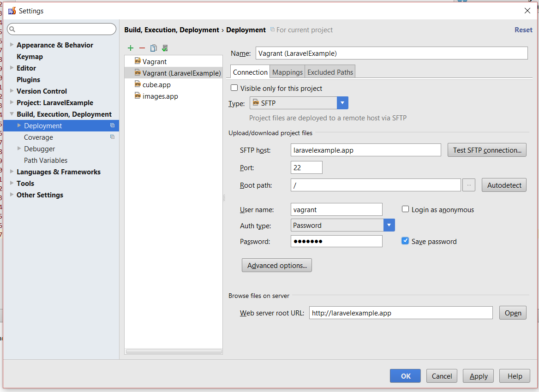Viewport: 539px width, 392px height.
Task: Click the Password field
Action: [x=336, y=241]
